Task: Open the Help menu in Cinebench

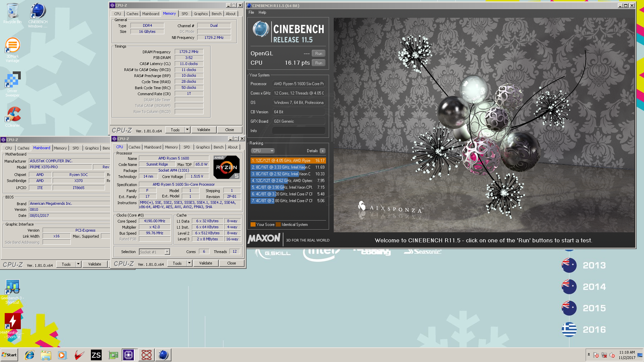Action: (262, 12)
